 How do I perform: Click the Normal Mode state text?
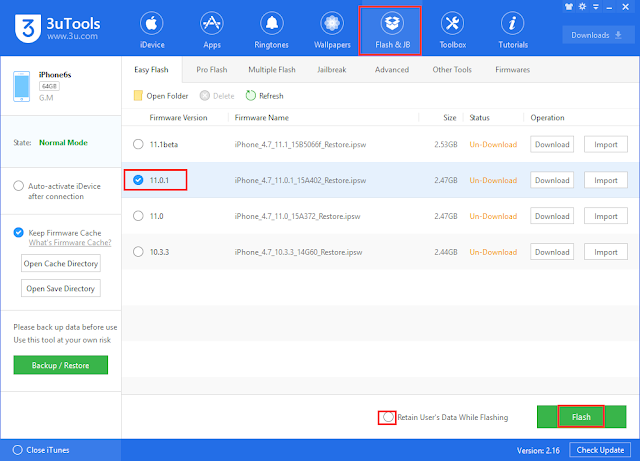63,143
